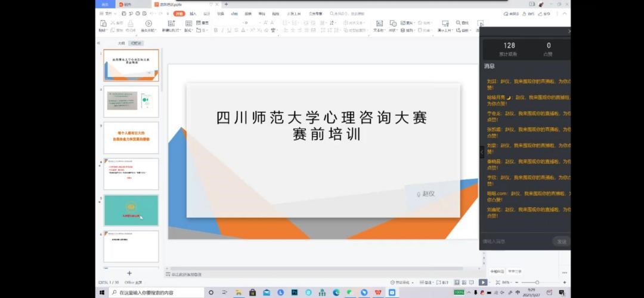This screenshot has width=644, height=298.
Task: Adjust the zoom slider in the status bar
Action: coord(537,282)
